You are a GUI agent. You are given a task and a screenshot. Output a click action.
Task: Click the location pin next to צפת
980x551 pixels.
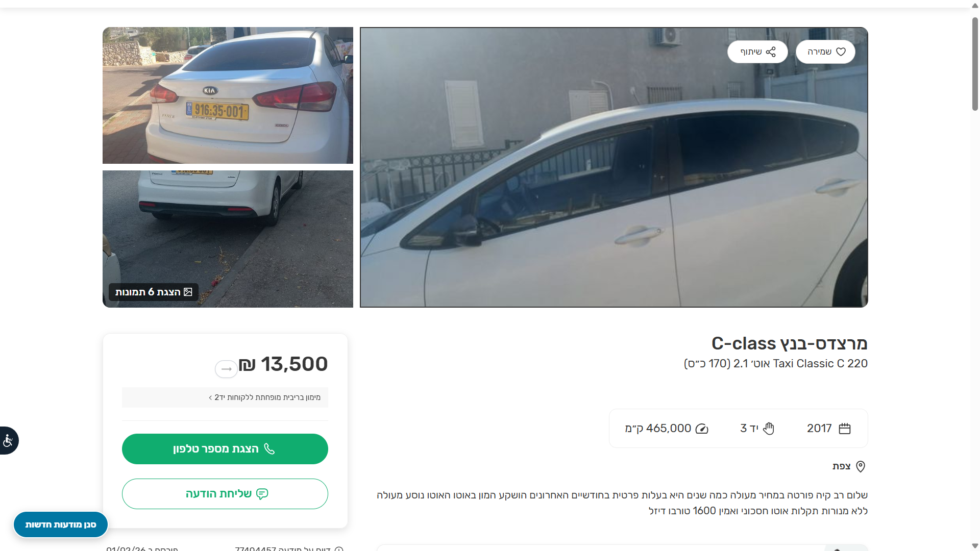(861, 466)
